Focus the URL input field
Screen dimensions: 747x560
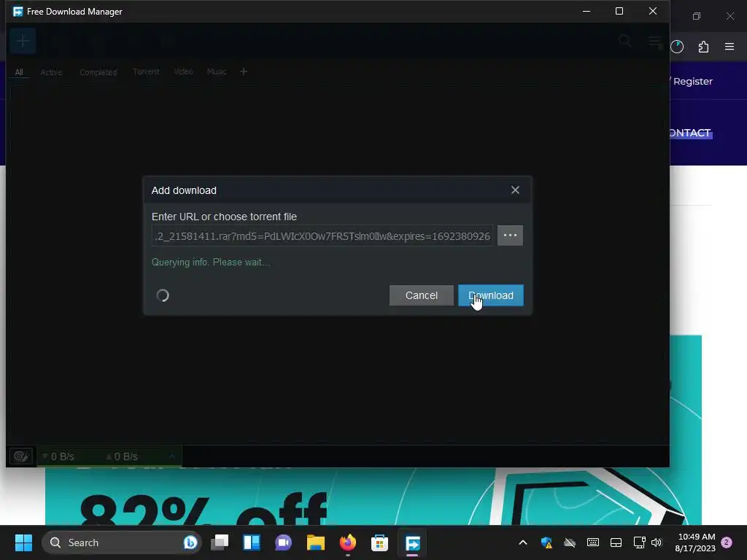coord(322,236)
